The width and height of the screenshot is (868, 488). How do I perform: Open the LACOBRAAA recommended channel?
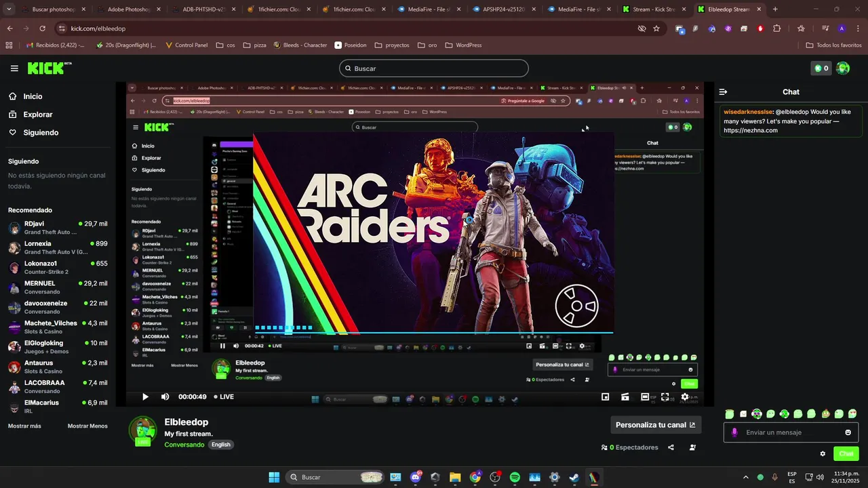pos(58,386)
